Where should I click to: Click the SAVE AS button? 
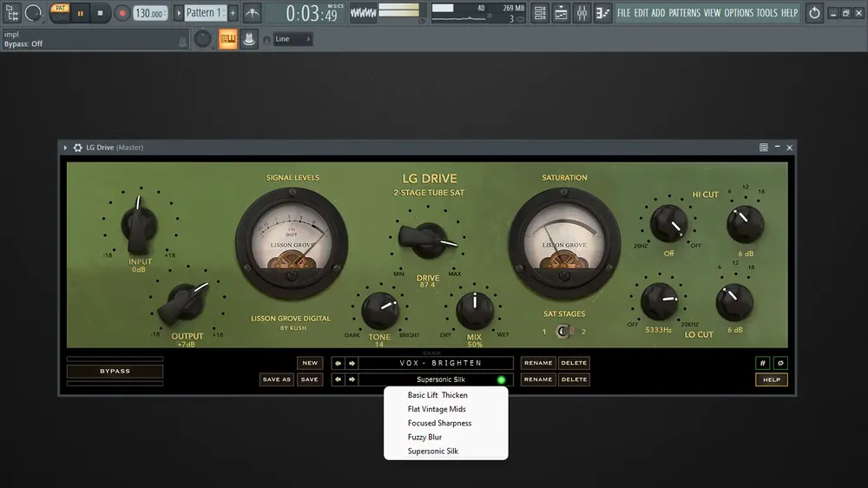[276, 379]
